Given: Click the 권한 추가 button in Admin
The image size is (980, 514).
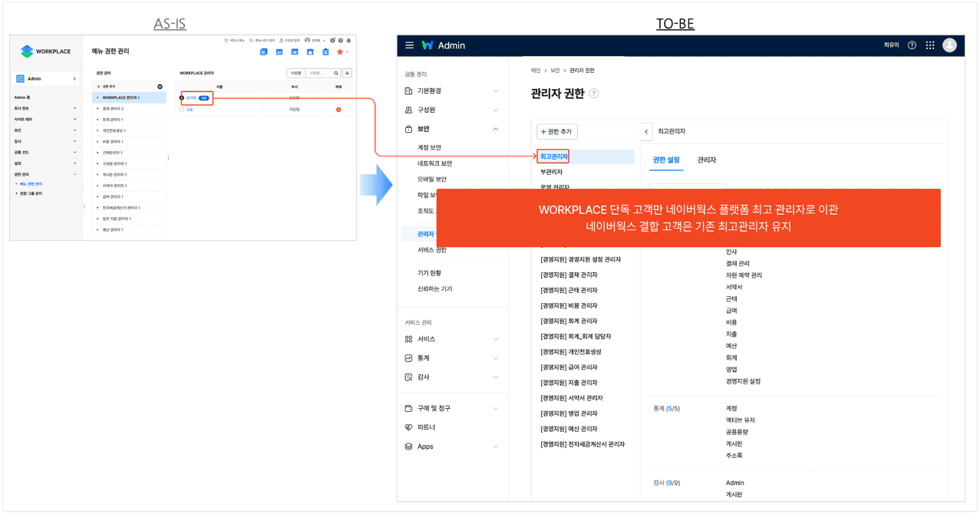Looking at the screenshot, I should pos(557,132).
